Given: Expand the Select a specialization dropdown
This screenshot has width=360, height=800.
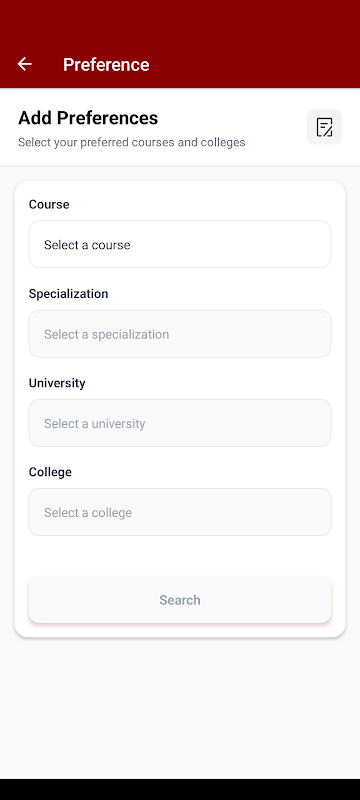Looking at the screenshot, I should click(x=180, y=334).
